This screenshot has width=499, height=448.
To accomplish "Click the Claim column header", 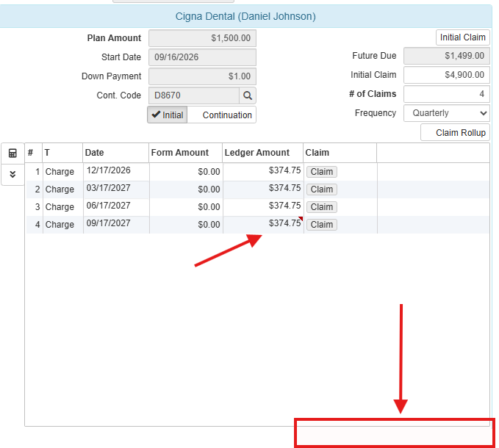I will coord(340,153).
